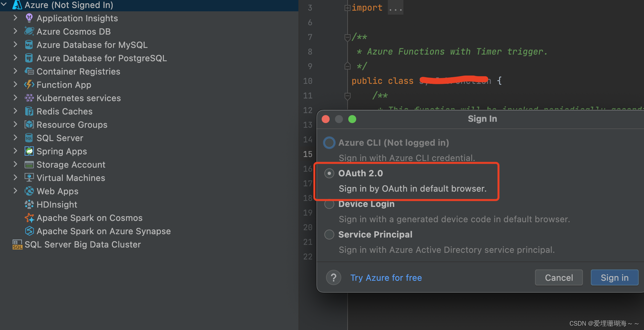This screenshot has height=330, width=644.
Task: Select the Device Login radio button
Action: pos(329,204)
